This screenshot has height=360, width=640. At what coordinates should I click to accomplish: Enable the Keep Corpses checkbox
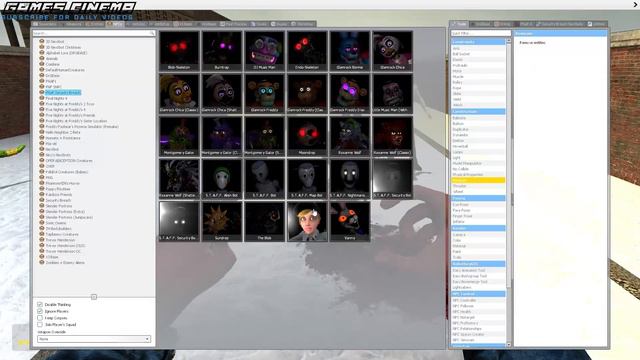pyautogui.click(x=40, y=318)
